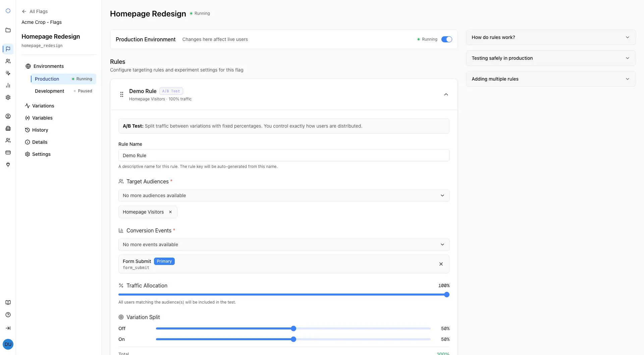Open the folder icon in the left rail
Viewport: 644px width, 355px height.
point(8,30)
